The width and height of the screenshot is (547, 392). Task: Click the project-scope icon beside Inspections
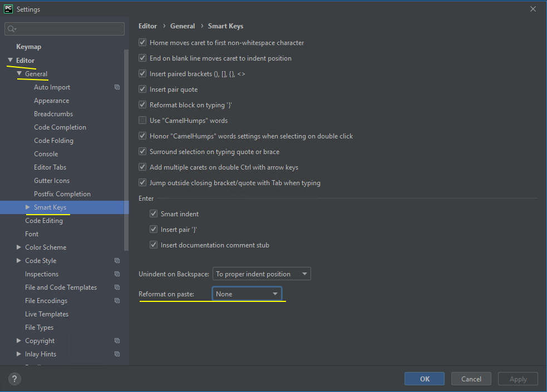117,274
